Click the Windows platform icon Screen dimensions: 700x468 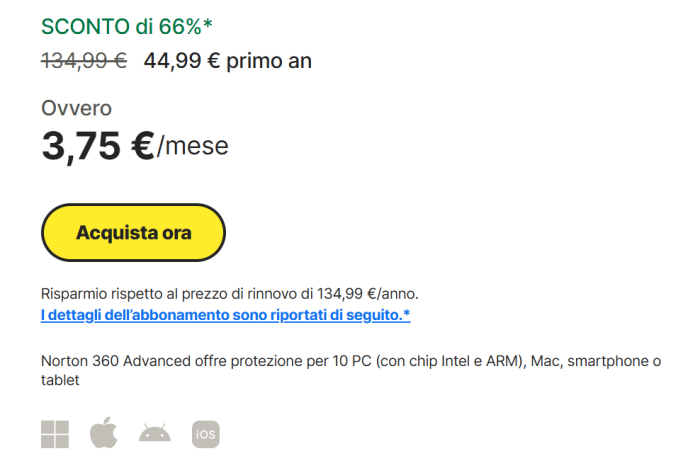click(x=55, y=434)
